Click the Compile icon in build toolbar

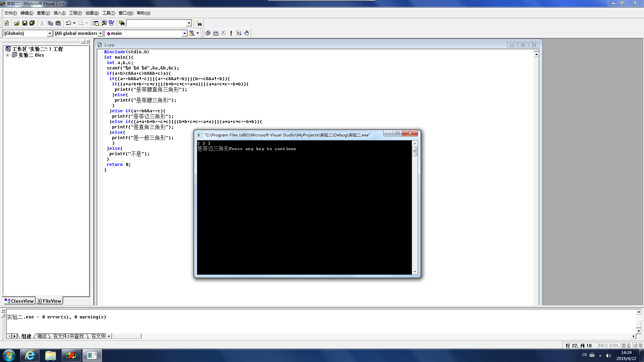(x=208, y=33)
